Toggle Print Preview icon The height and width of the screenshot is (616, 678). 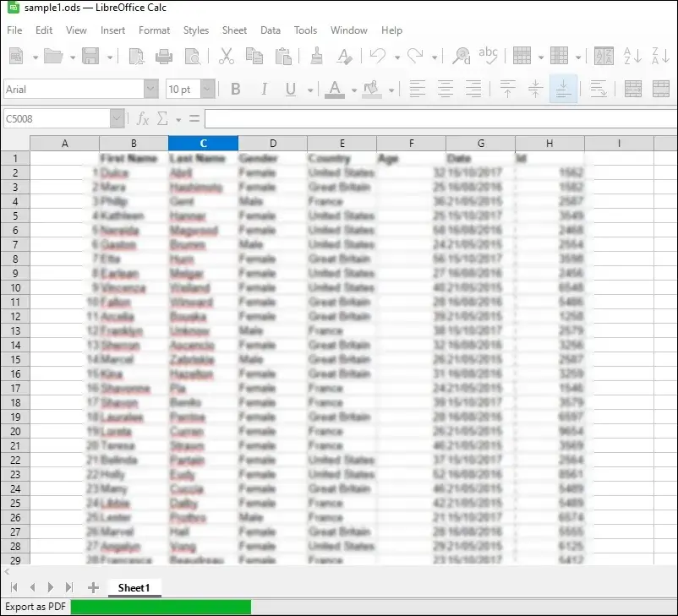pos(193,57)
